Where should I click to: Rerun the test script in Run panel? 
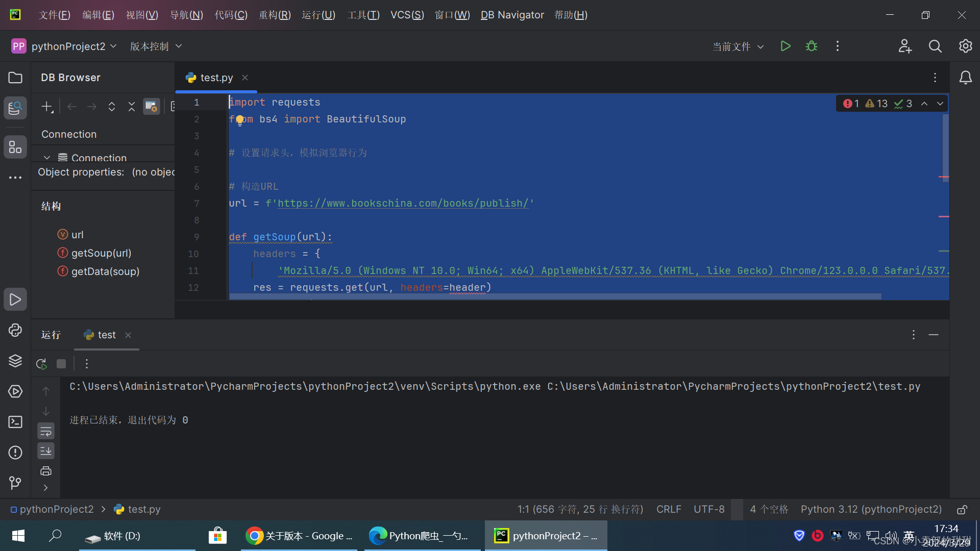tap(41, 364)
